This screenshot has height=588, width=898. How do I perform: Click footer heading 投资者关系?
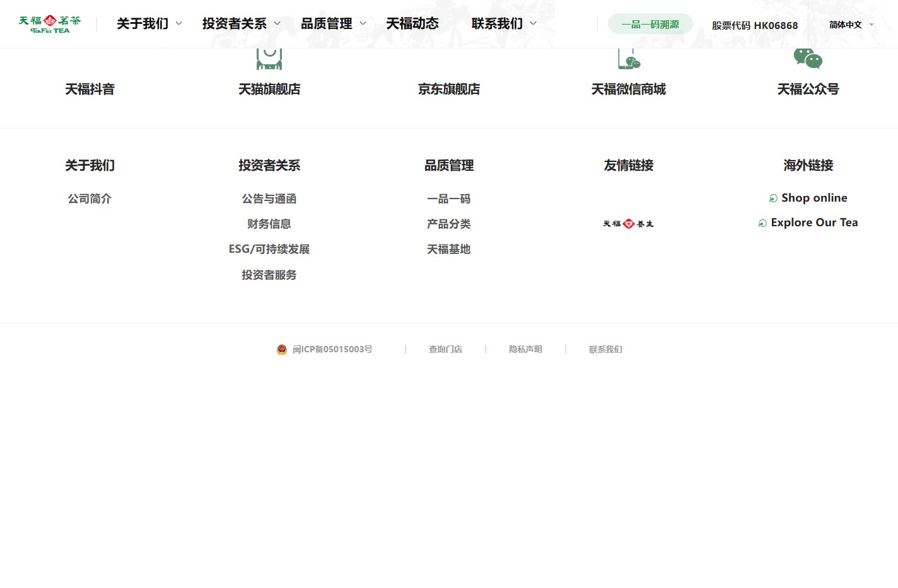coord(269,165)
